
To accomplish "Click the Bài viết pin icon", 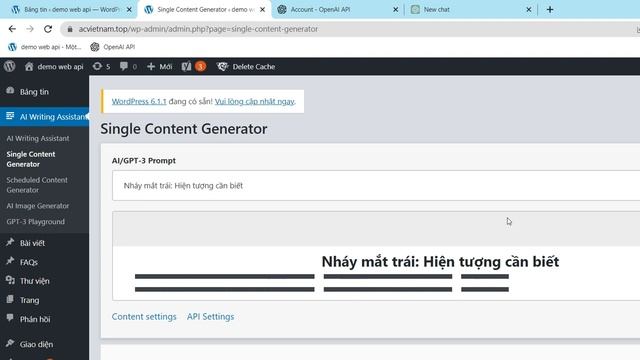I will point(10,242).
